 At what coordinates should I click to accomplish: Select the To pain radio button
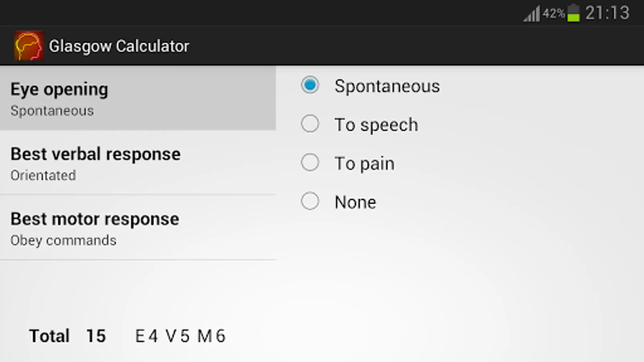pyautogui.click(x=310, y=162)
